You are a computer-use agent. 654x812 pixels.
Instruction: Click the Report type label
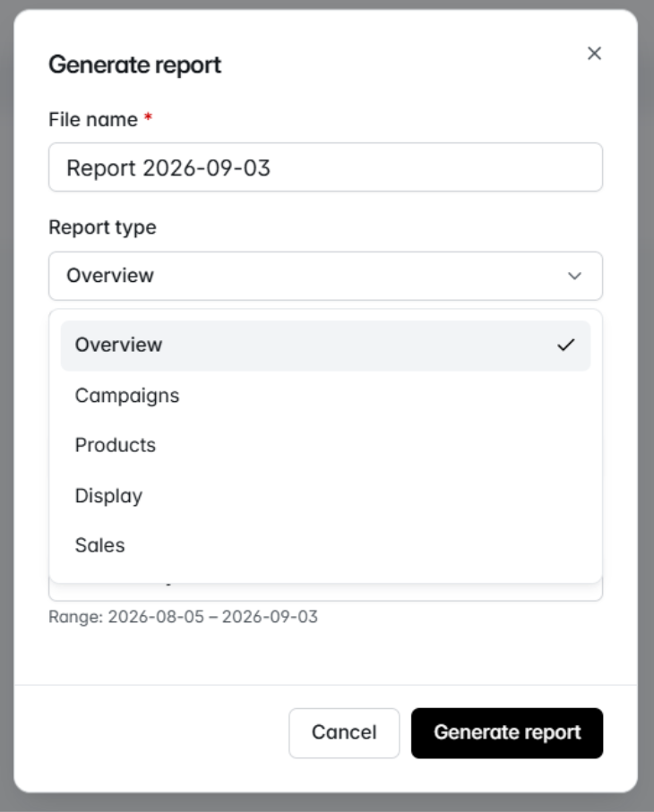[x=103, y=227]
